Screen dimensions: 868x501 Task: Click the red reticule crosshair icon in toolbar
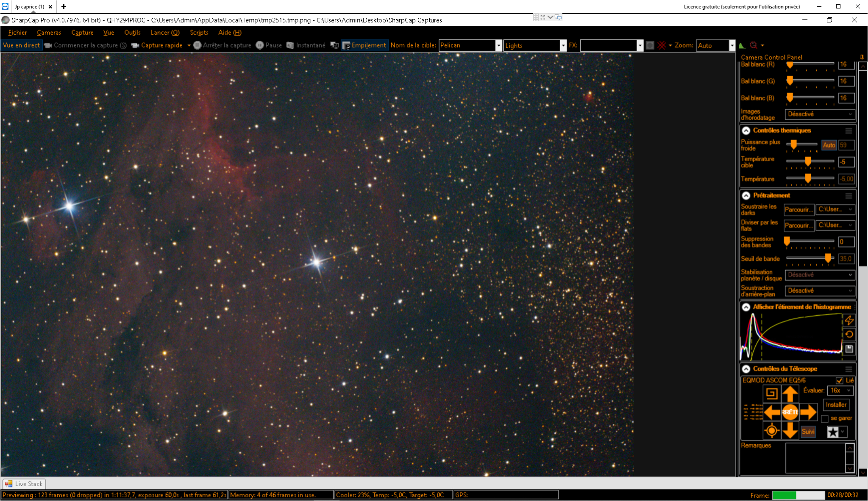pyautogui.click(x=662, y=45)
